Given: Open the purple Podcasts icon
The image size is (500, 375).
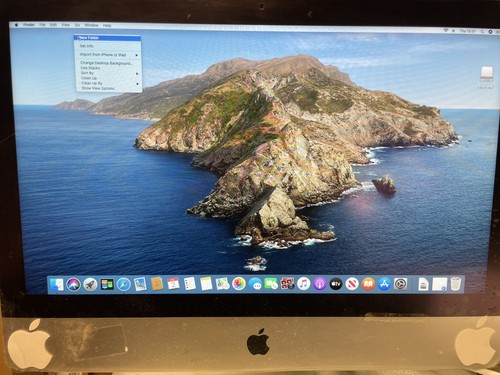Looking at the screenshot, I should 319,284.
